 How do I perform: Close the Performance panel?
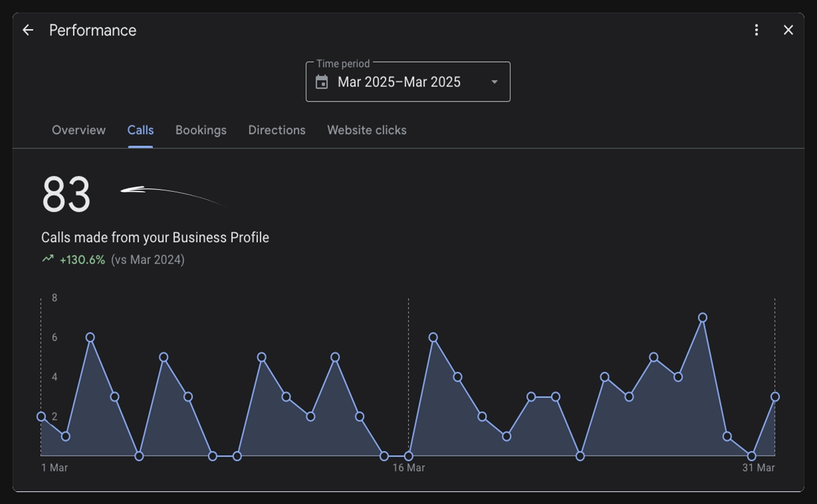(x=788, y=30)
